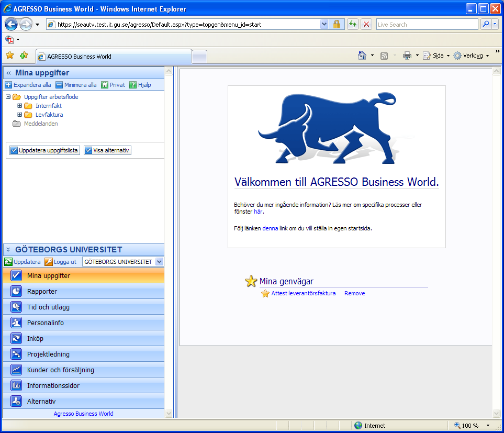Select the AGRESSO Business World browser tab

pyautogui.click(x=114, y=57)
